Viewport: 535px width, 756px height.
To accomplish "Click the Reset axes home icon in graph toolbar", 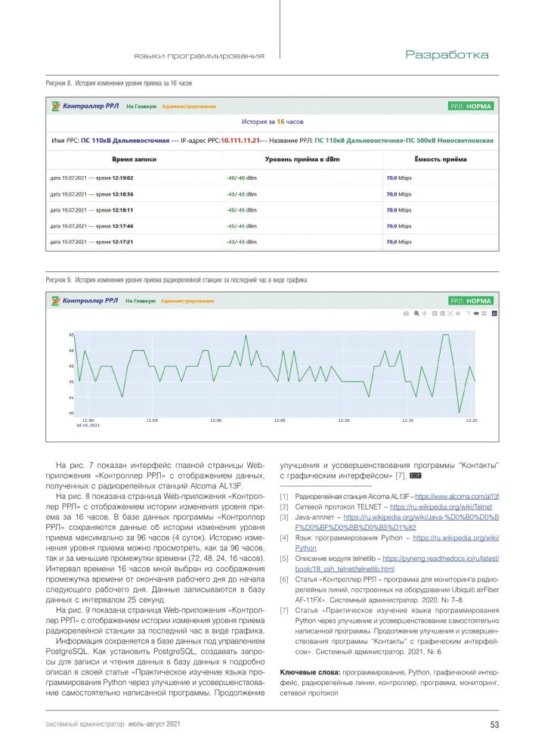I will point(458,314).
